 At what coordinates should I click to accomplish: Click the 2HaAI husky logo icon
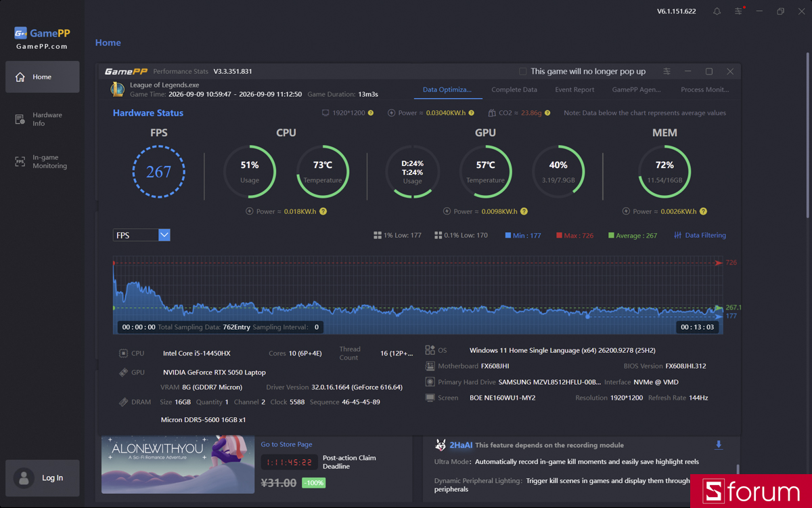pos(441,445)
